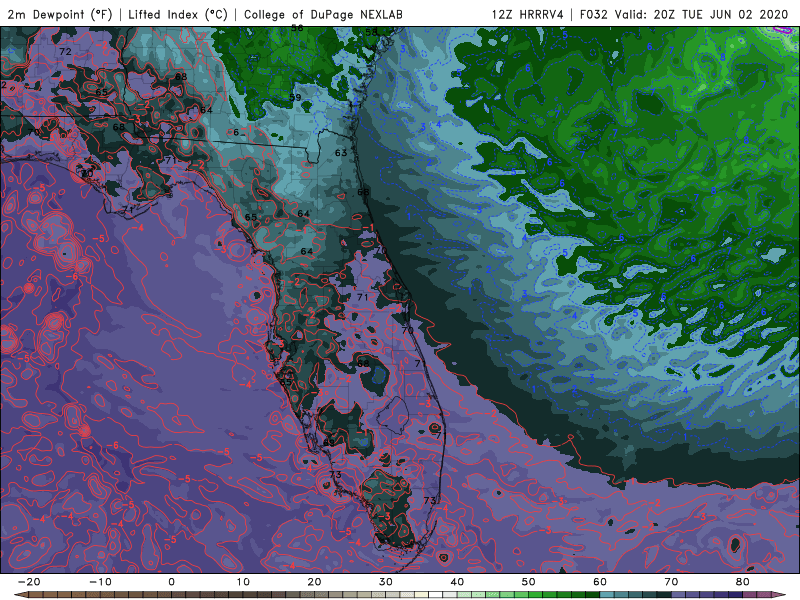The height and width of the screenshot is (600, 800).
Task: Click the '2m Dewpoint (°F)' title text
Action: (60, 14)
